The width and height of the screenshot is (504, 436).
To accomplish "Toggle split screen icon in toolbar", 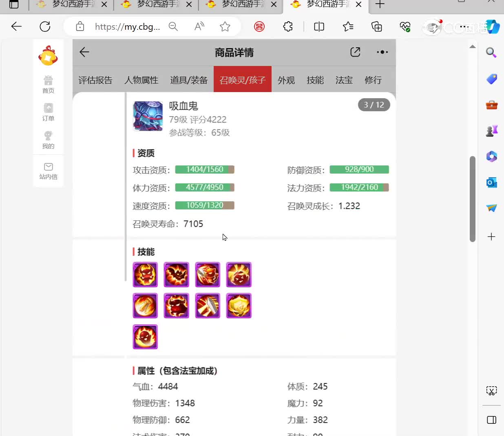I will click(x=319, y=26).
